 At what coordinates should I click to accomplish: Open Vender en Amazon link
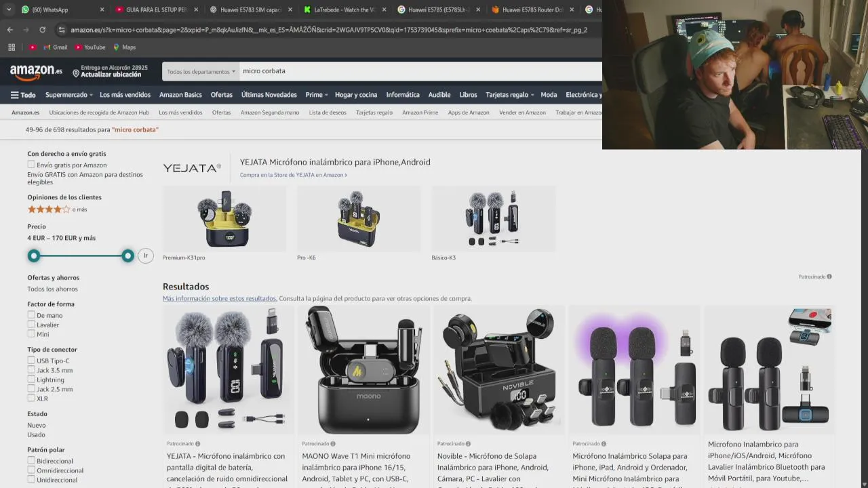[x=522, y=113]
